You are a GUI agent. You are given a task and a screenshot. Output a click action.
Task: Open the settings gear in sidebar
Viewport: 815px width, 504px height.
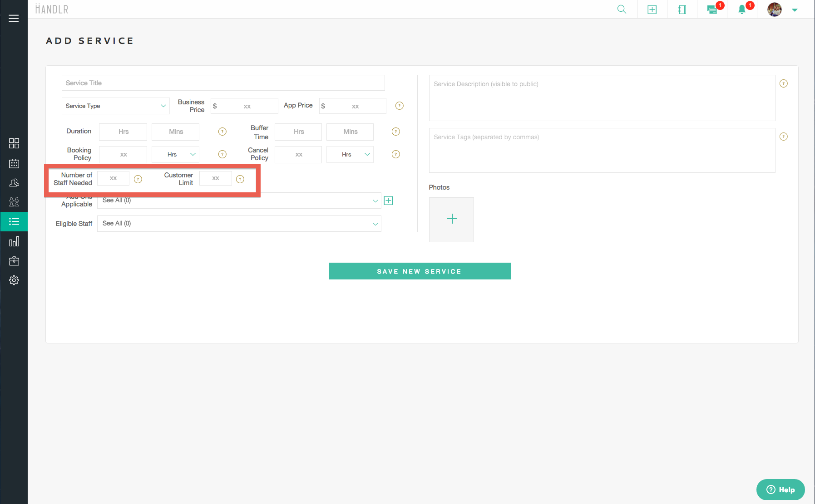pyautogui.click(x=14, y=280)
